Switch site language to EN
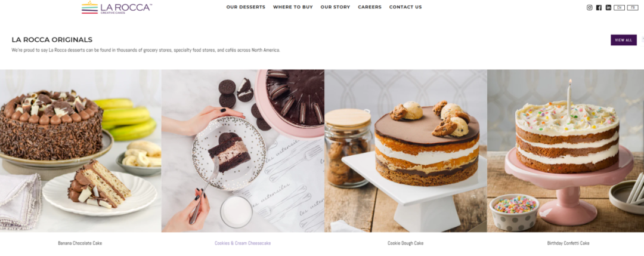The image size is (644, 256). pos(620,7)
